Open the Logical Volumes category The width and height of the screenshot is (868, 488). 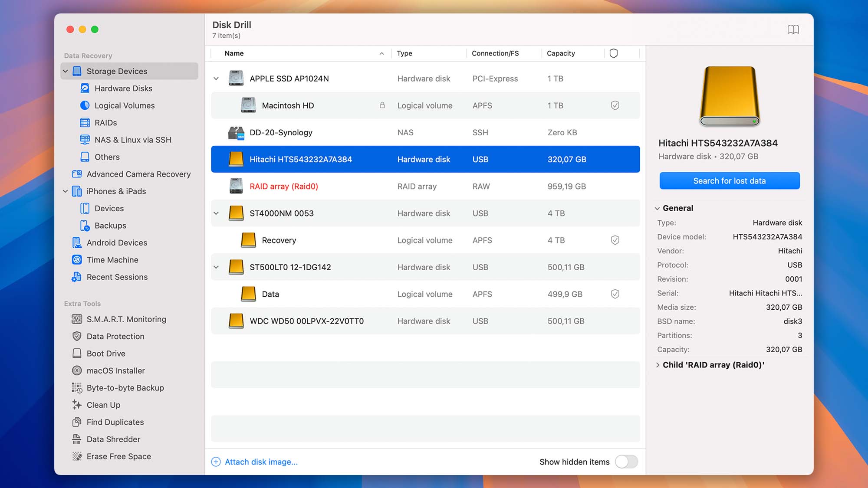pyautogui.click(x=125, y=105)
